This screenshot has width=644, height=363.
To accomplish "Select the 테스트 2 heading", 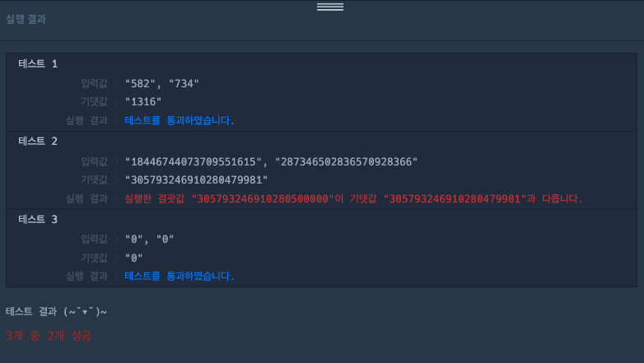I will click(x=38, y=142).
